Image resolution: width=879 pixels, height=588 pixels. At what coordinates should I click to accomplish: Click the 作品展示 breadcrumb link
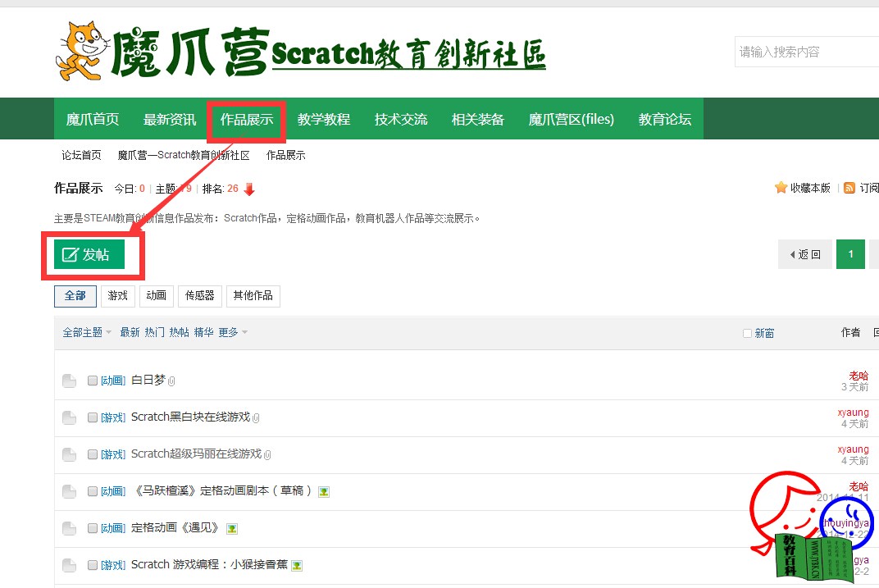pyautogui.click(x=286, y=155)
